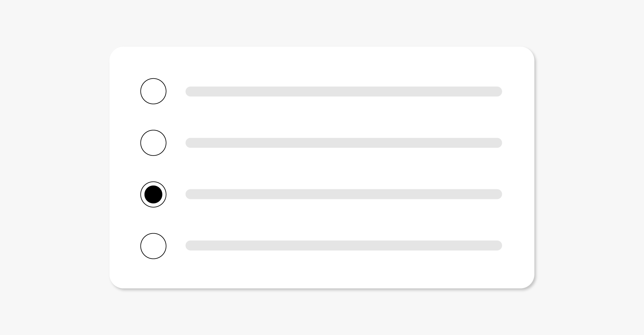Click the third gray placeholder bar
644x335 pixels.
[x=344, y=194]
